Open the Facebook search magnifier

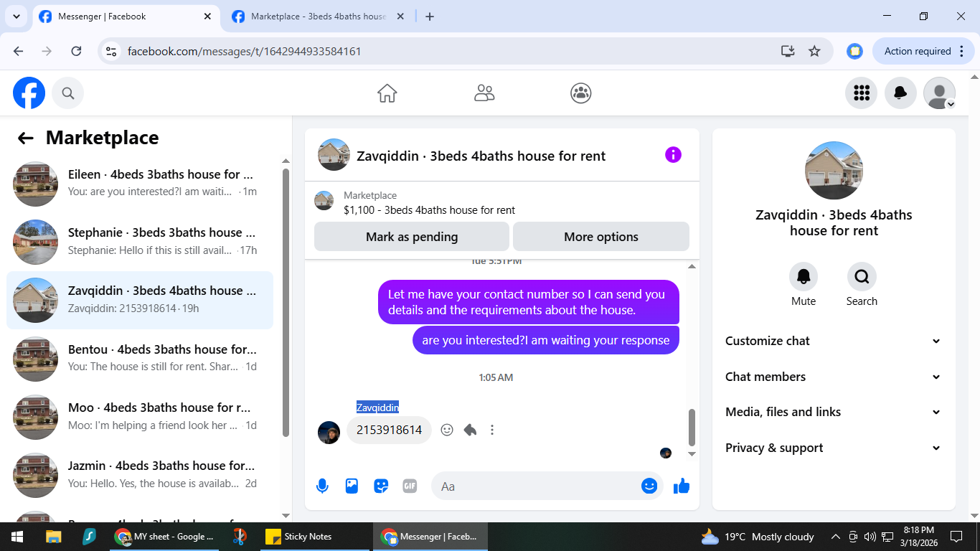pos(68,93)
